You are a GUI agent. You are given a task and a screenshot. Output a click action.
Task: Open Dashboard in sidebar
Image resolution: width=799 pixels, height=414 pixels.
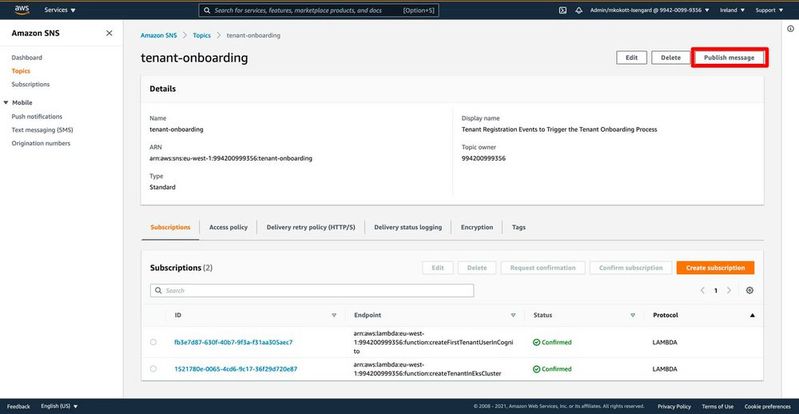tap(27, 58)
